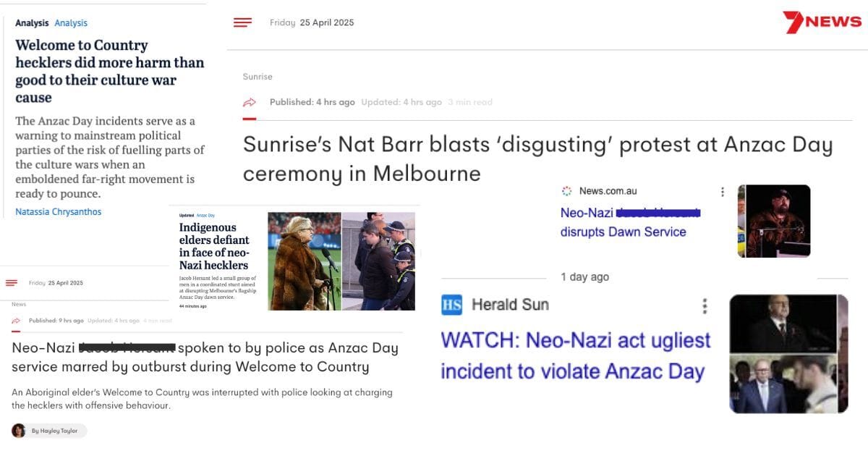
Task: Click the 7NEWS logo
Action: click(822, 22)
